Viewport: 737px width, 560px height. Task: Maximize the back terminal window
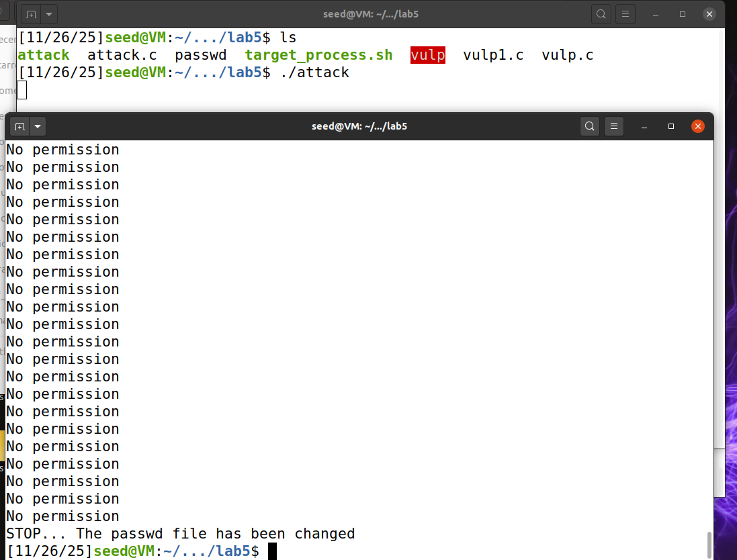pyautogui.click(x=683, y=14)
